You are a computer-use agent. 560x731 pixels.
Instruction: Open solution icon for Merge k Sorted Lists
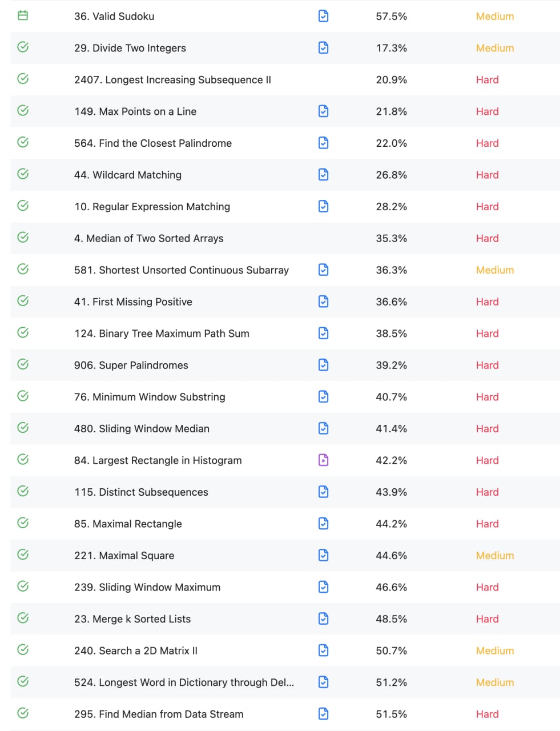click(x=323, y=618)
